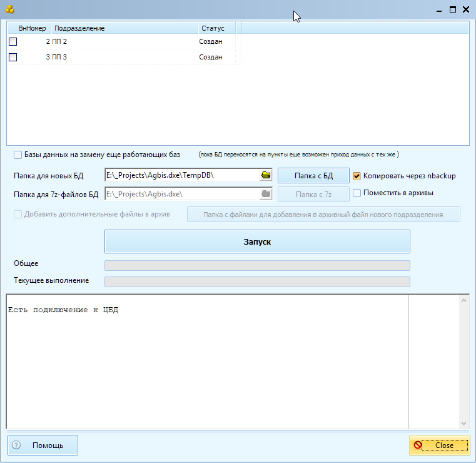476x463 pixels.
Task: Open folder browse icon for new DB path
Action: 266,175
